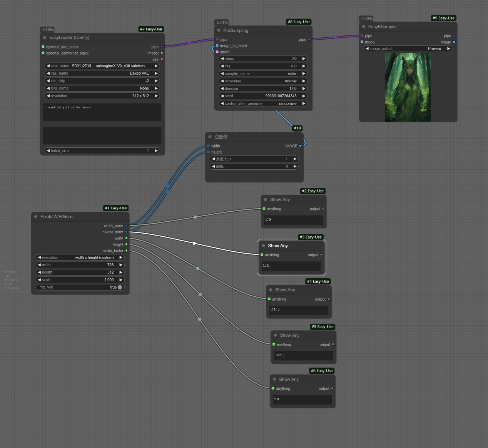Toggle the flip_w/h switch
This screenshot has height=448, width=488.
coord(119,288)
